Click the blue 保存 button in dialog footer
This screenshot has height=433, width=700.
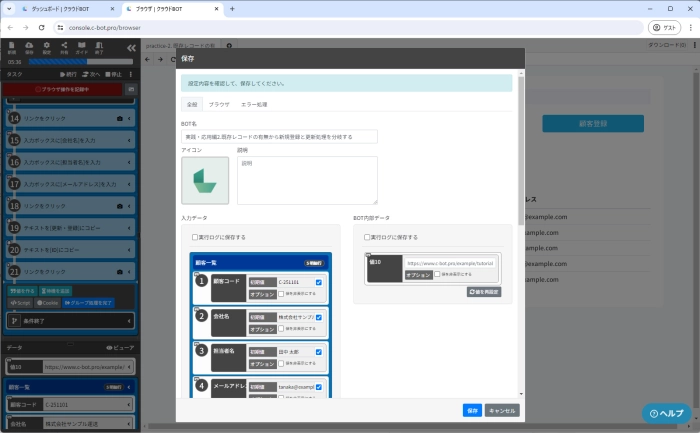coord(472,410)
